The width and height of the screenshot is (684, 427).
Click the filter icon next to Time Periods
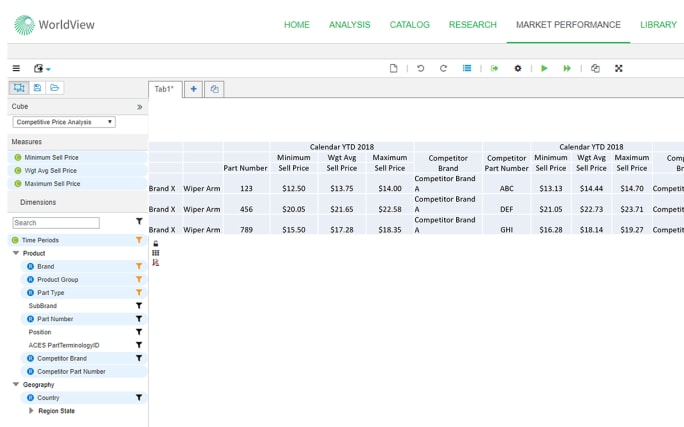click(139, 240)
